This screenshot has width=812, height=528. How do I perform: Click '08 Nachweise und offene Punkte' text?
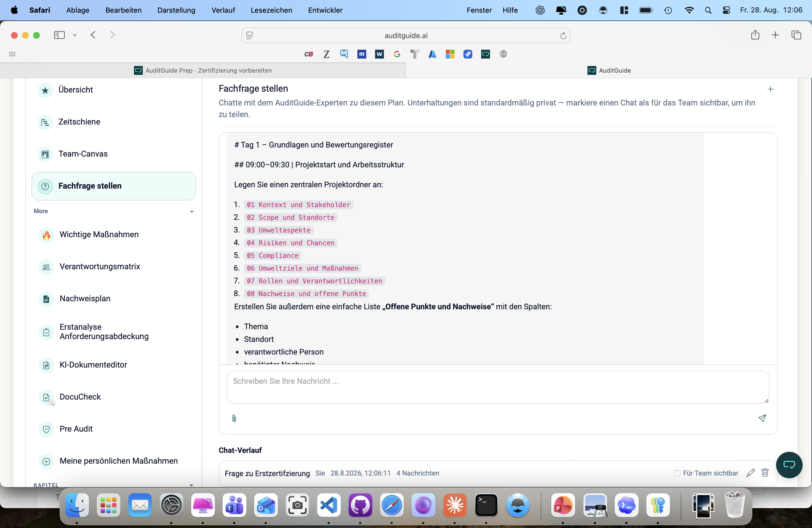click(x=306, y=294)
